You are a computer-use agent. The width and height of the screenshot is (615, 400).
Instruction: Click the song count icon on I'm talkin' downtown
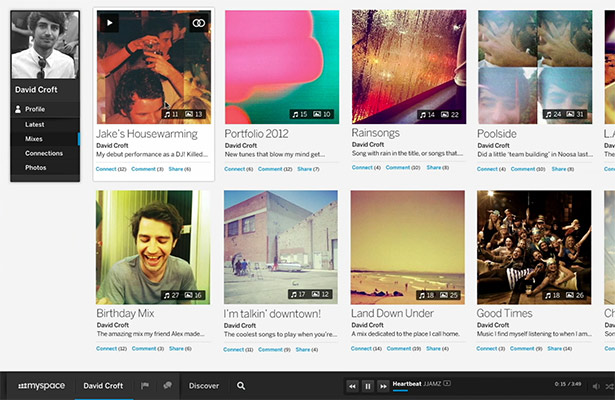[294, 294]
